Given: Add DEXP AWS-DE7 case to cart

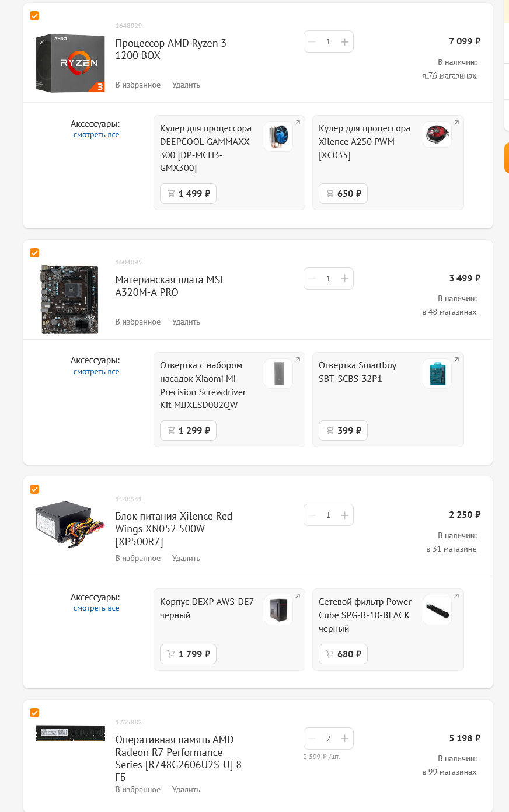Looking at the screenshot, I should [x=188, y=654].
